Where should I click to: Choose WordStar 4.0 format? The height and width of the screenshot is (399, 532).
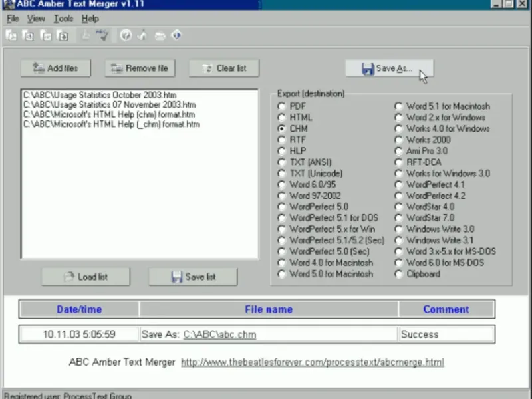[x=424, y=207]
